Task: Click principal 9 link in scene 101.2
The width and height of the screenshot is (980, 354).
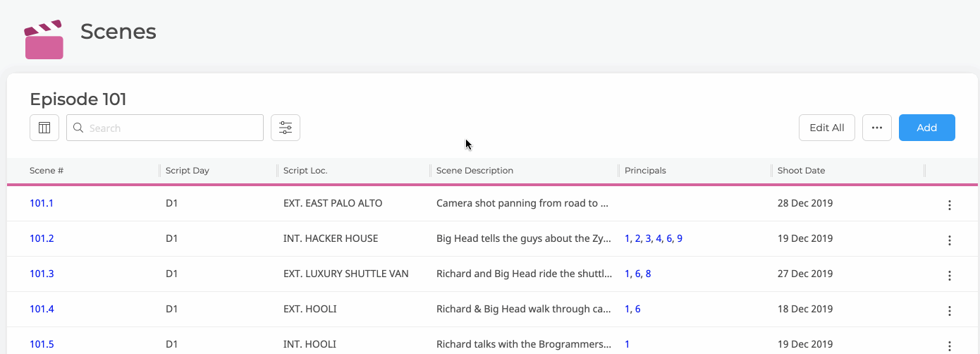Action: pos(680,238)
